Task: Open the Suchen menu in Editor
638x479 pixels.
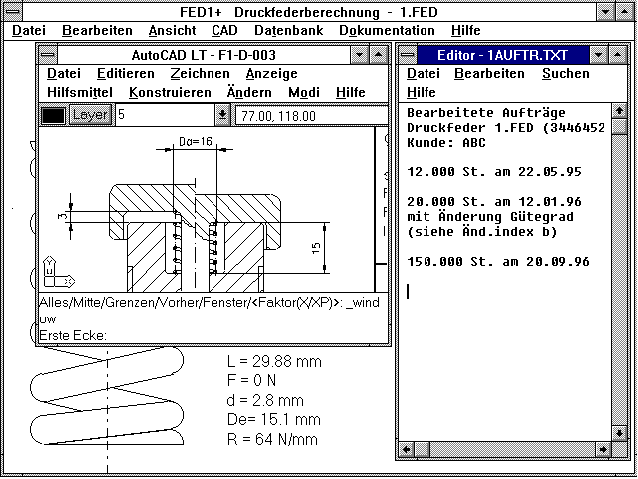Action: click(x=565, y=73)
